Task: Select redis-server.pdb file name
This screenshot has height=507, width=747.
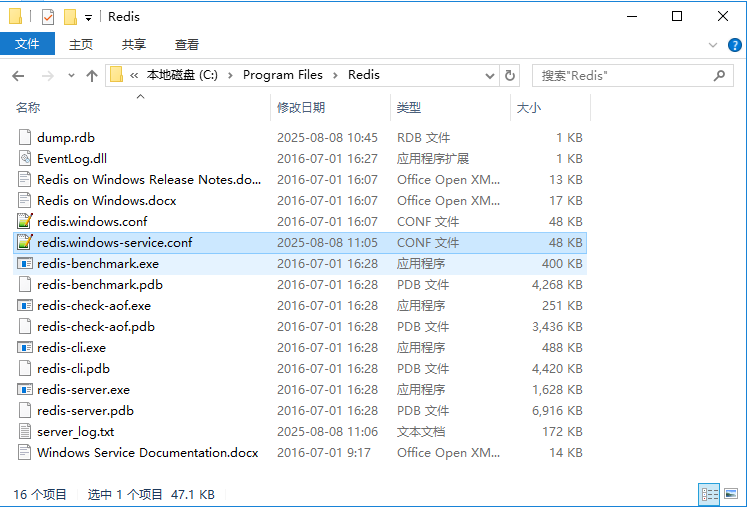Action: 85,410
